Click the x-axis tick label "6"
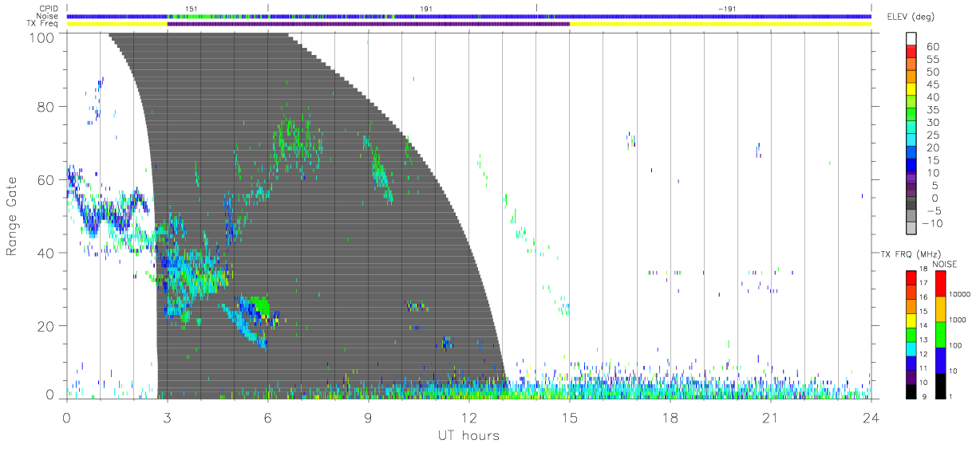 pyautogui.click(x=267, y=418)
